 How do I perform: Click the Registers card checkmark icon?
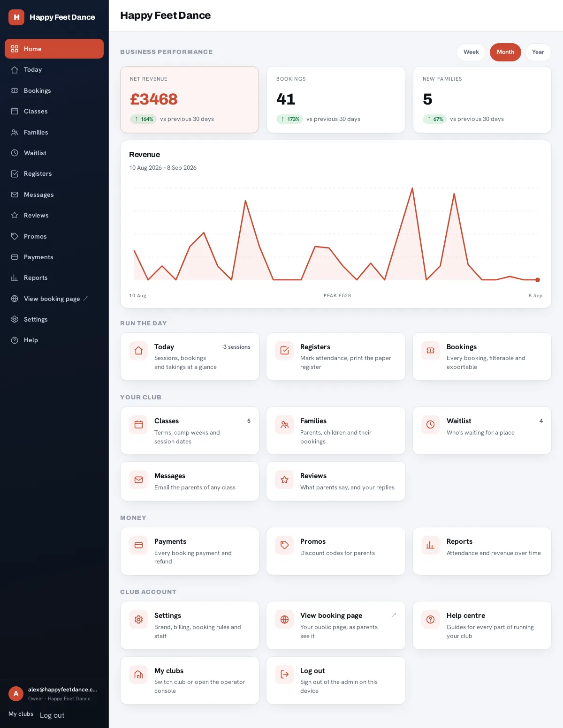[x=284, y=351]
